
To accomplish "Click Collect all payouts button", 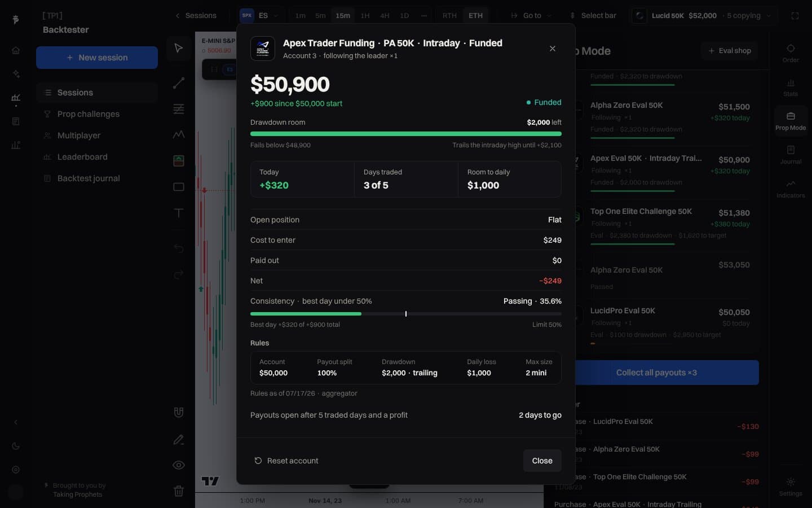I will 656,373.
